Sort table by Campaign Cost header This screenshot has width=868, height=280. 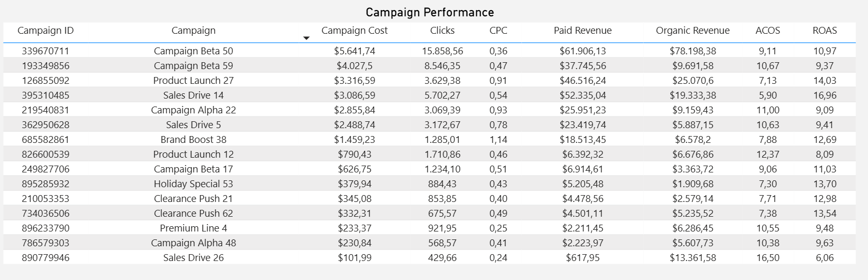point(354,31)
